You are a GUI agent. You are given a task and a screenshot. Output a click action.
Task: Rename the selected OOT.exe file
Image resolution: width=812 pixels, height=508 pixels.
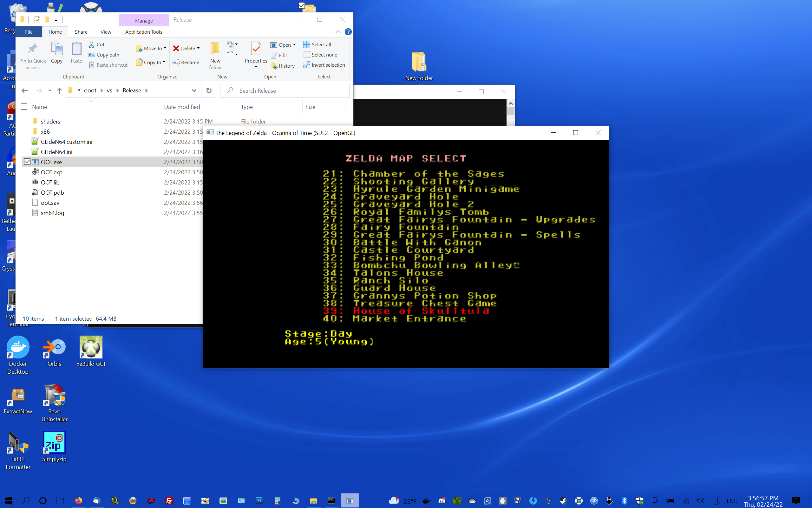point(186,62)
